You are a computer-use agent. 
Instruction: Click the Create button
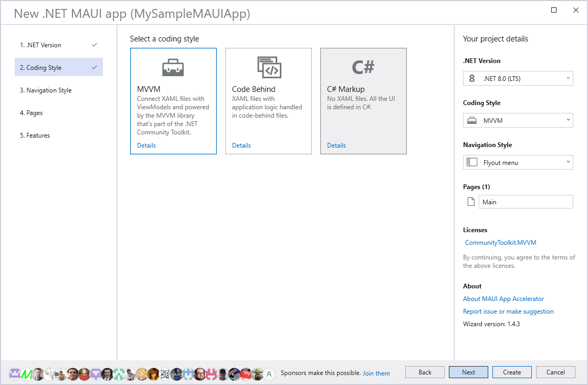[512, 372]
